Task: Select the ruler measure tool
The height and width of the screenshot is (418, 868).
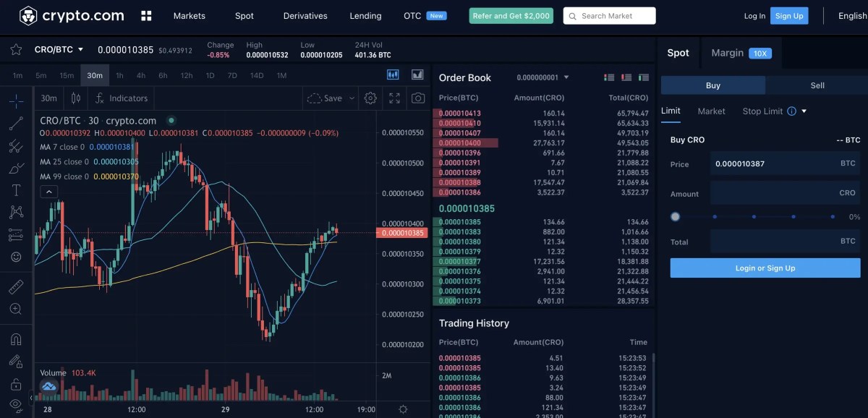Action: (16, 287)
